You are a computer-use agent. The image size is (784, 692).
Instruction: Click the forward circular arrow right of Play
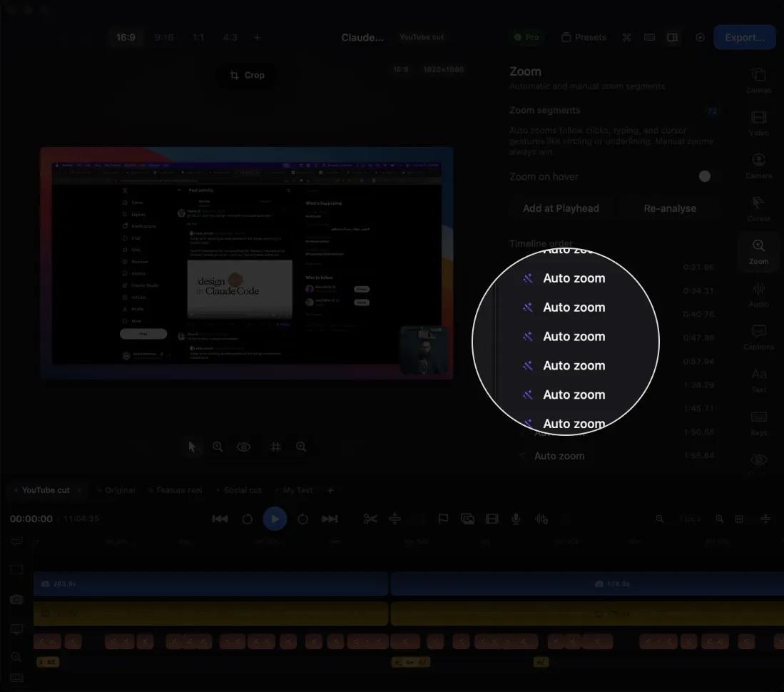point(302,519)
